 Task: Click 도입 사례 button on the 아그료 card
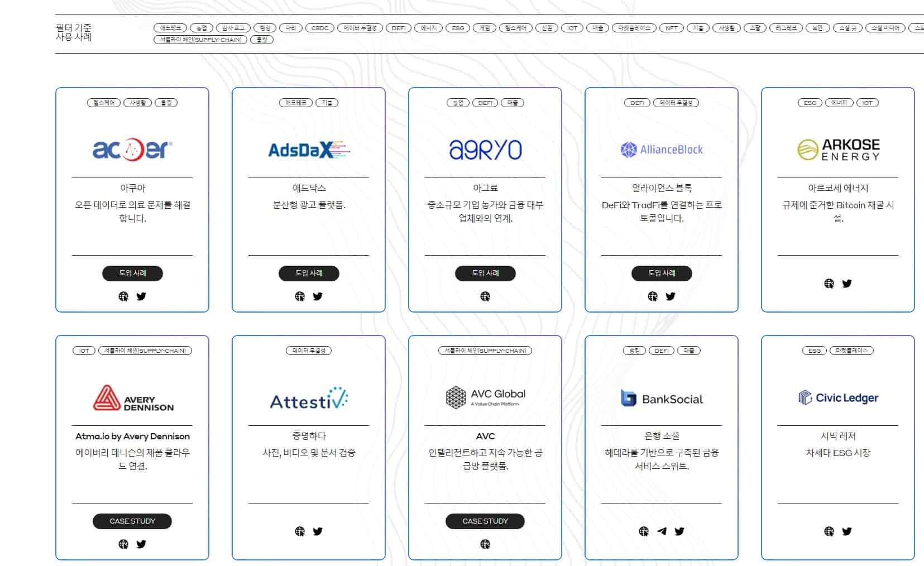tap(485, 273)
